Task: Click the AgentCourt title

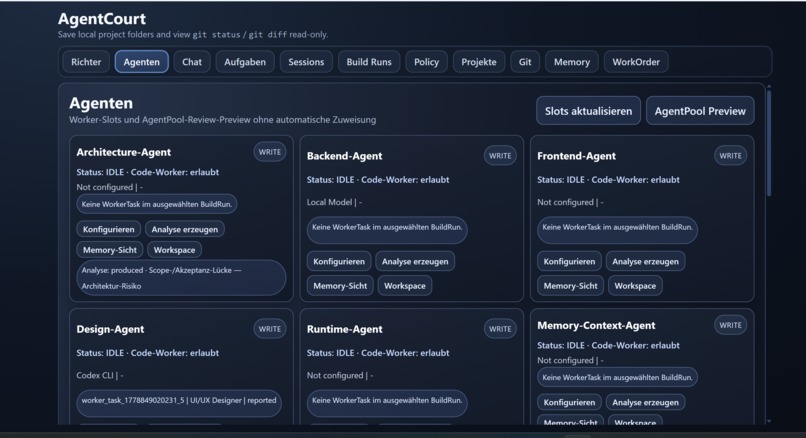Action: pos(102,19)
